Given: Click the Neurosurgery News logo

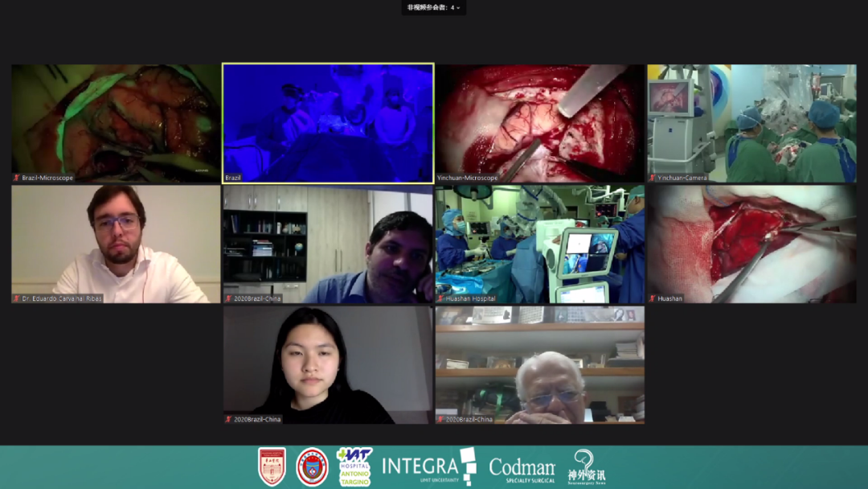Looking at the screenshot, I should click(587, 466).
